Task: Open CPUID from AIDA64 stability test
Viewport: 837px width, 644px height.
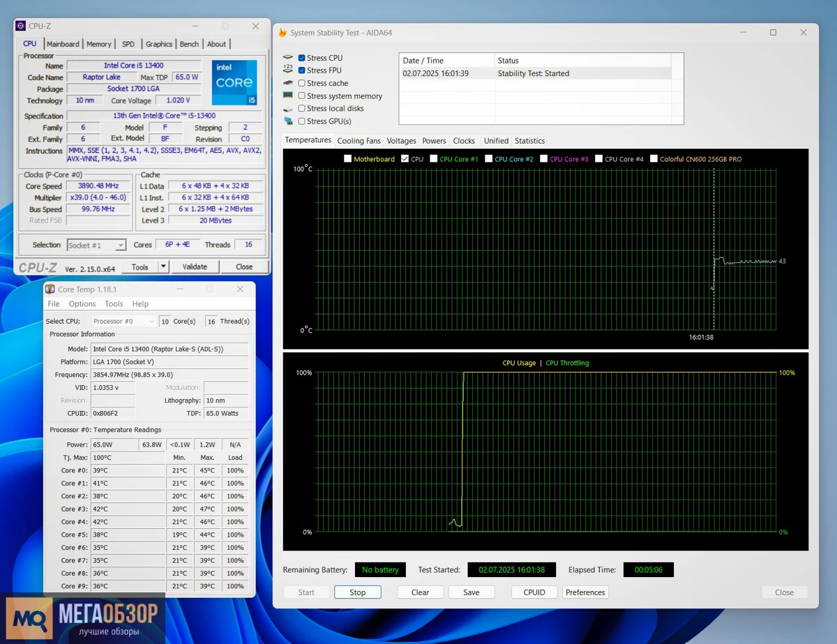Action: pos(534,592)
